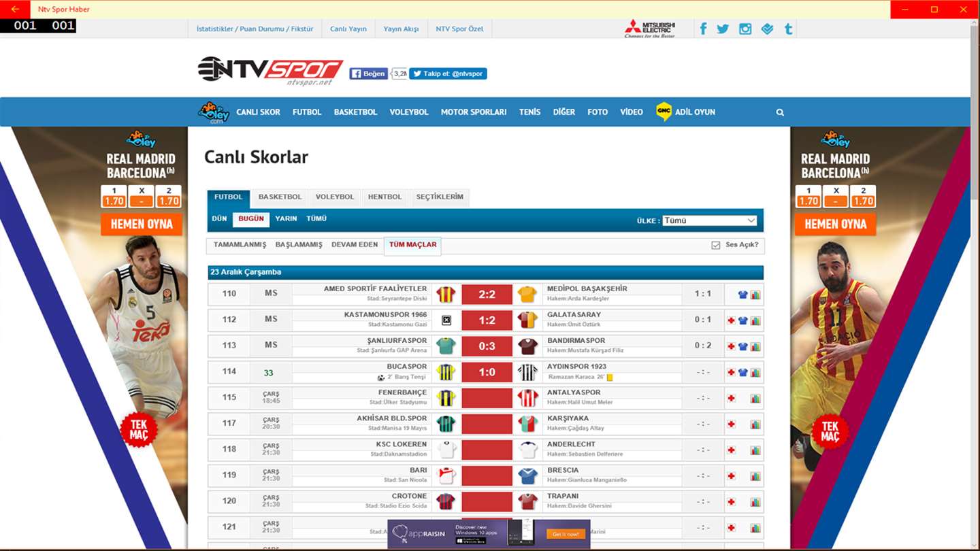Add match 121 with red plus icon

click(731, 527)
